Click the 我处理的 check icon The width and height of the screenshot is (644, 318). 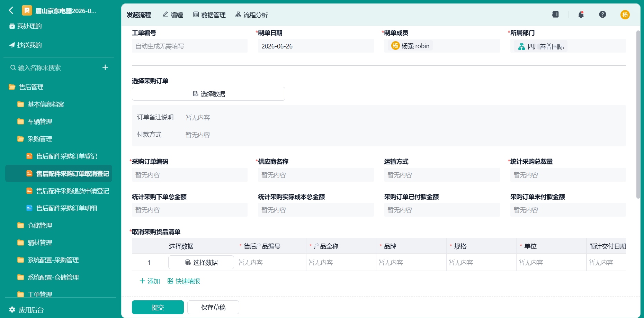pyautogui.click(x=12, y=26)
